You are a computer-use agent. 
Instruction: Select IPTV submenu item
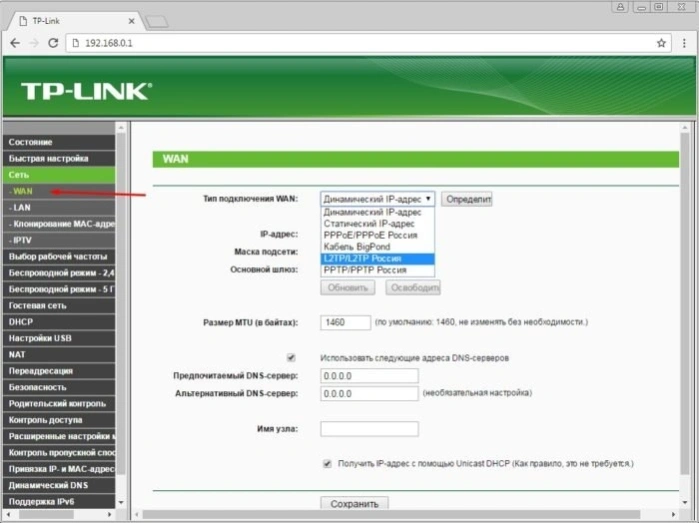59,240
